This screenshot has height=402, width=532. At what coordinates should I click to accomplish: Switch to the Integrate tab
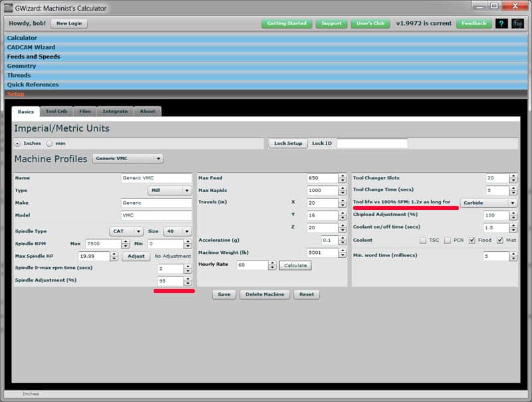tap(115, 112)
